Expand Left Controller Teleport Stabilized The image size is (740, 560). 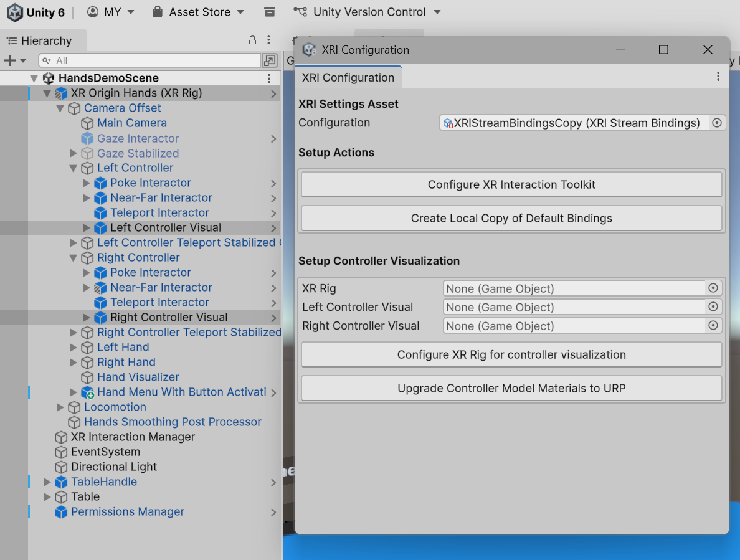tap(73, 243)
